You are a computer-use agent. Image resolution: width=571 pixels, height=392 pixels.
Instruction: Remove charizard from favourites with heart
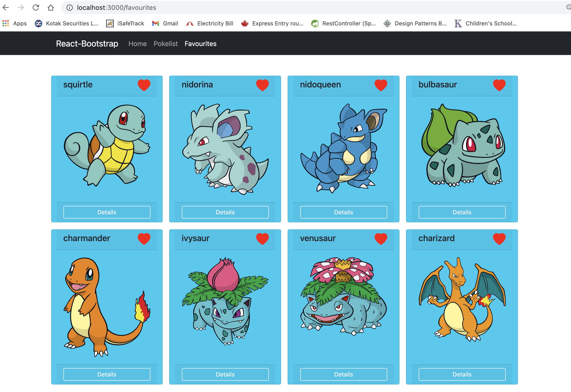point(499,239)
